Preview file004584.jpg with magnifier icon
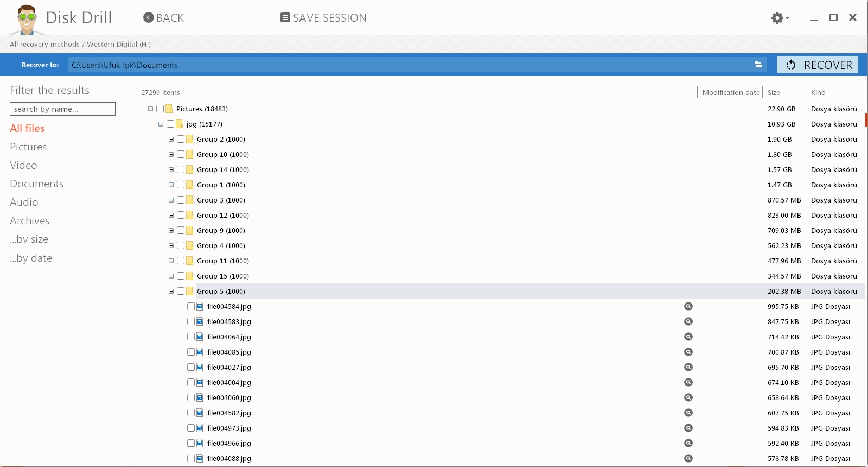The image size is (868, 467). [688, 306]
